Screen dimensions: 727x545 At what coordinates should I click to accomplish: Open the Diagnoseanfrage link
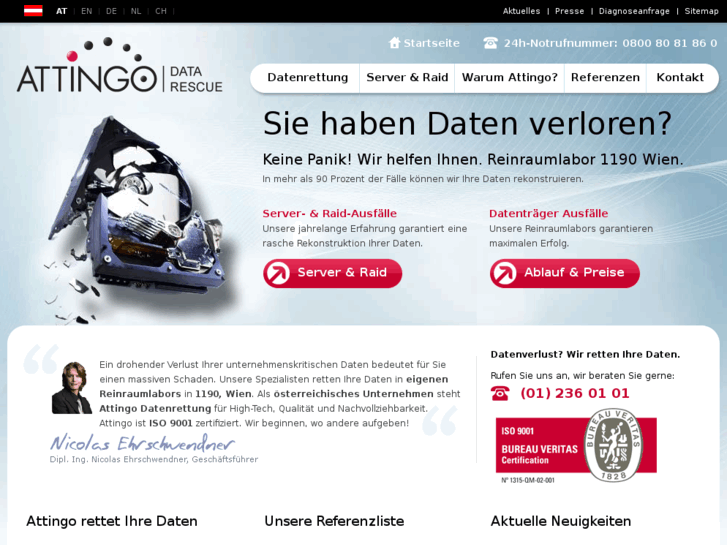634,11
